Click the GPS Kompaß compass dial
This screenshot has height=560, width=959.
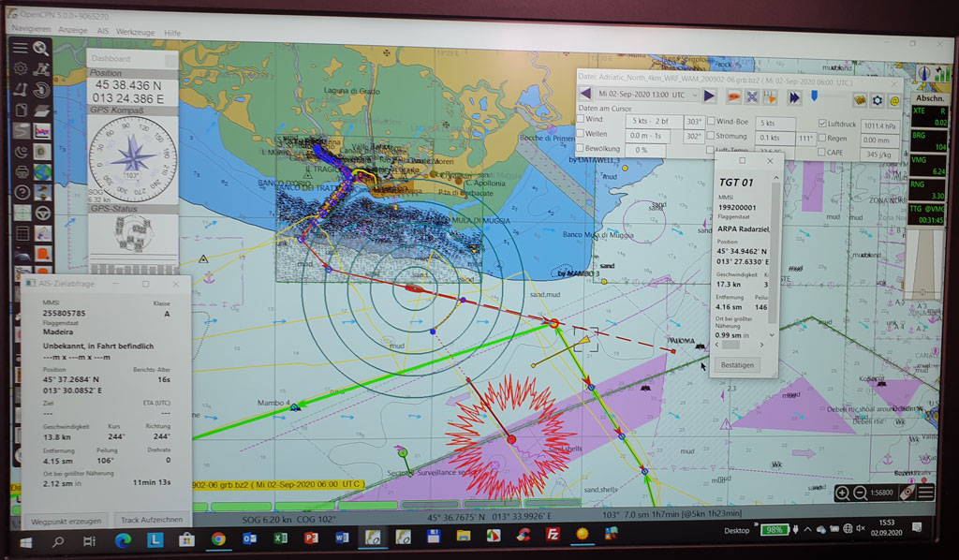[133, 159]
